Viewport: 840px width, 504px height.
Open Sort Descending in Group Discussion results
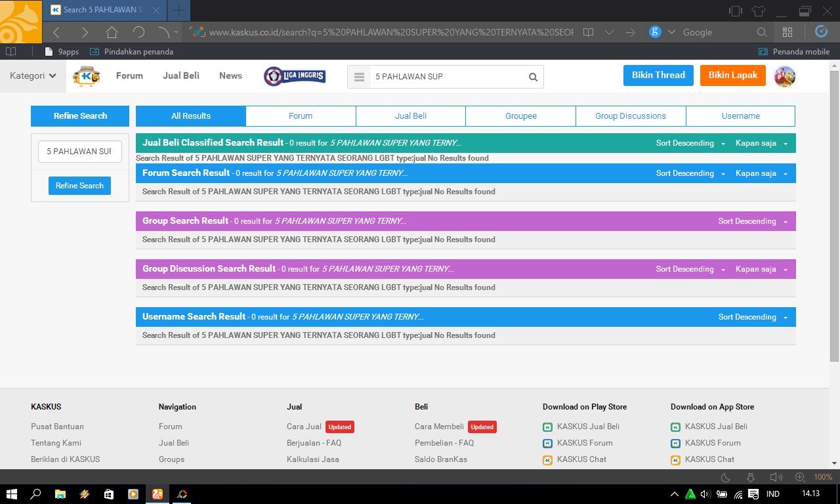tap(690, 269)
